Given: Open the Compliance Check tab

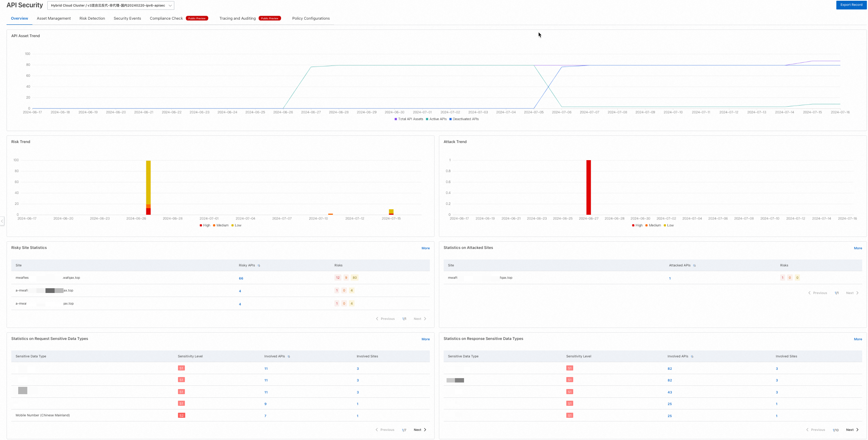Looking at the screenshot, I should tap(166, 18).
